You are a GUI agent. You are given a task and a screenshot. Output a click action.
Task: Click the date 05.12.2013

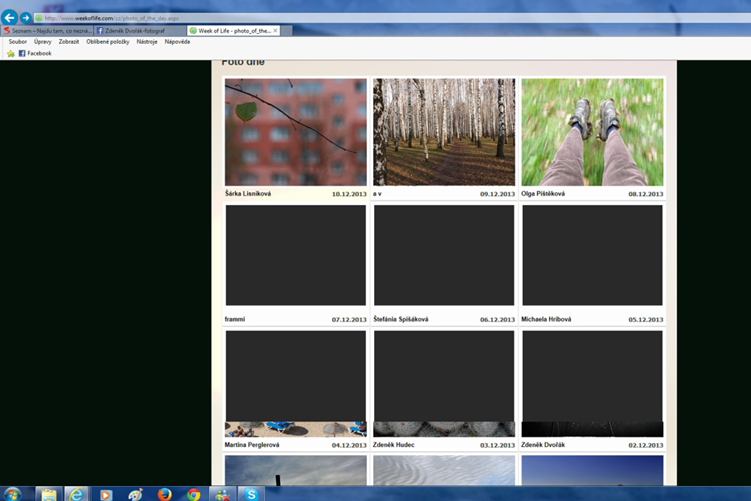(x=646, y=319)
